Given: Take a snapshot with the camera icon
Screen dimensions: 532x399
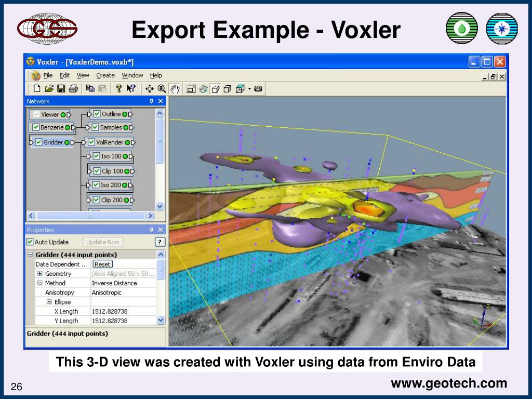Looking at the screenshot, I should click(258, 89).
